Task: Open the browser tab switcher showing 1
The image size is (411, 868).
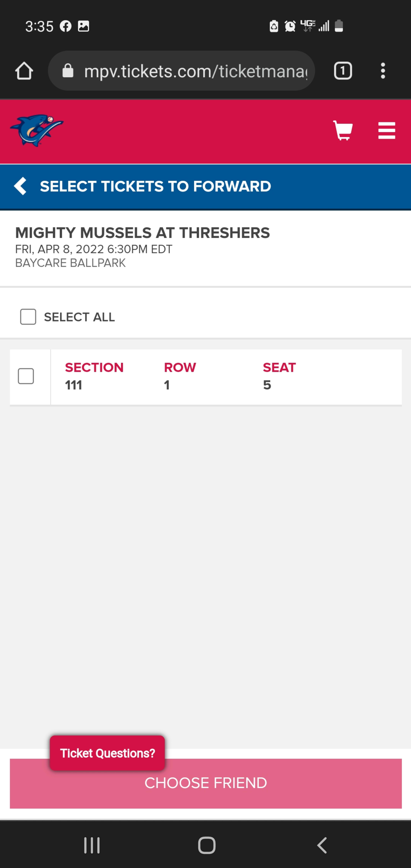Action: (343, 71)
